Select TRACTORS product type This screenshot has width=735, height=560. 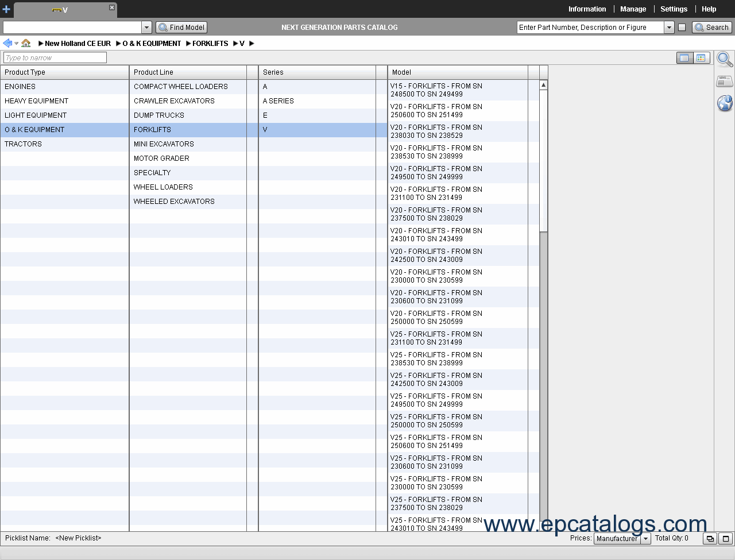point(64,144)
